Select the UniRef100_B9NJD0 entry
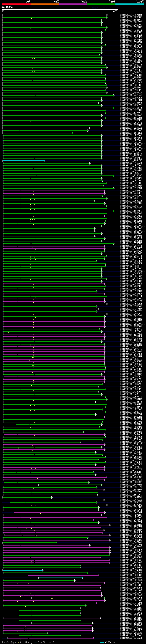146x644 pixels. (131, 570)
